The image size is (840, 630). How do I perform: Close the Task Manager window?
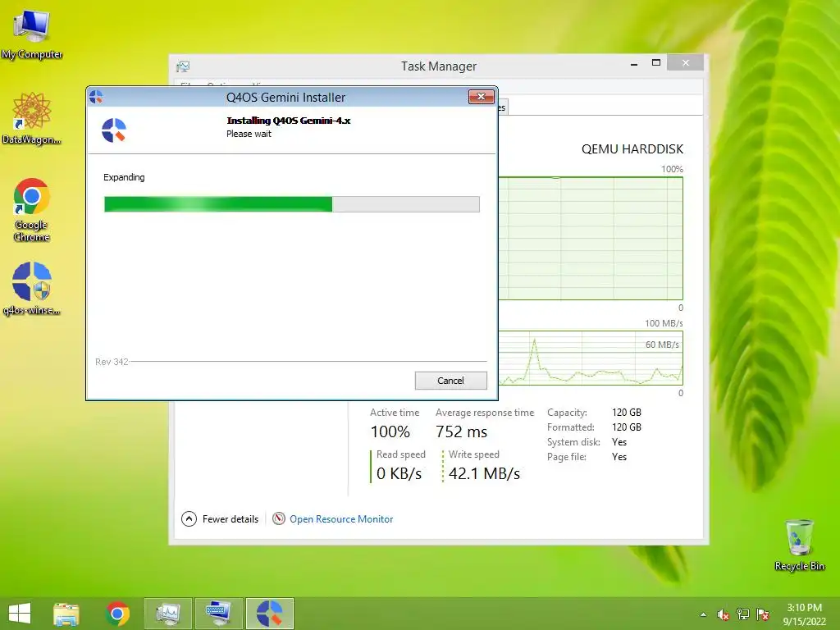click(x=685, y=63)
